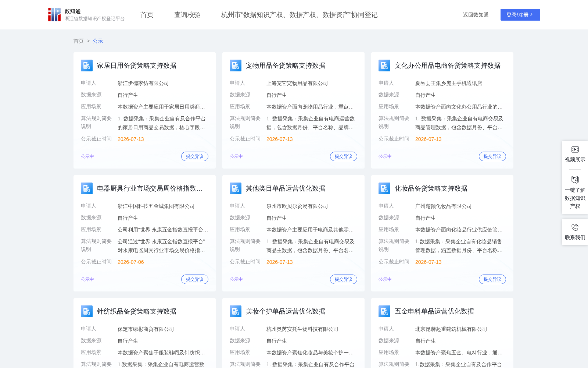This screenshot has height=368, width=588.
Task: Click document icon of 宠物用品备货策略支持数据
Action: [236, 66]
